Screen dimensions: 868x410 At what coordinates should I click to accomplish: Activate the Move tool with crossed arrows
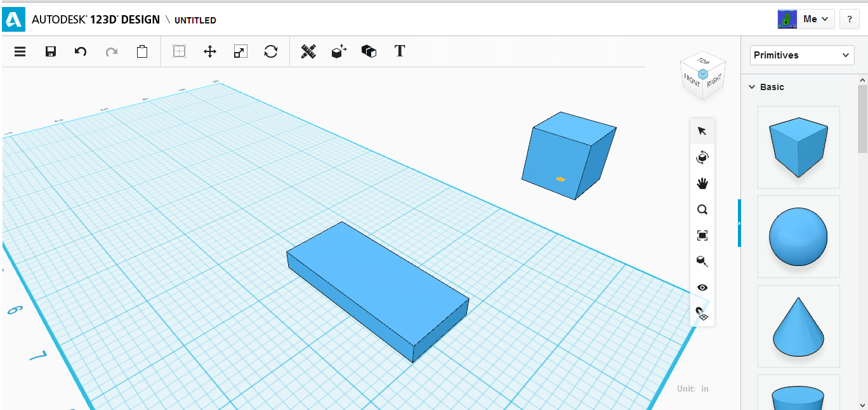pos(210,51)
